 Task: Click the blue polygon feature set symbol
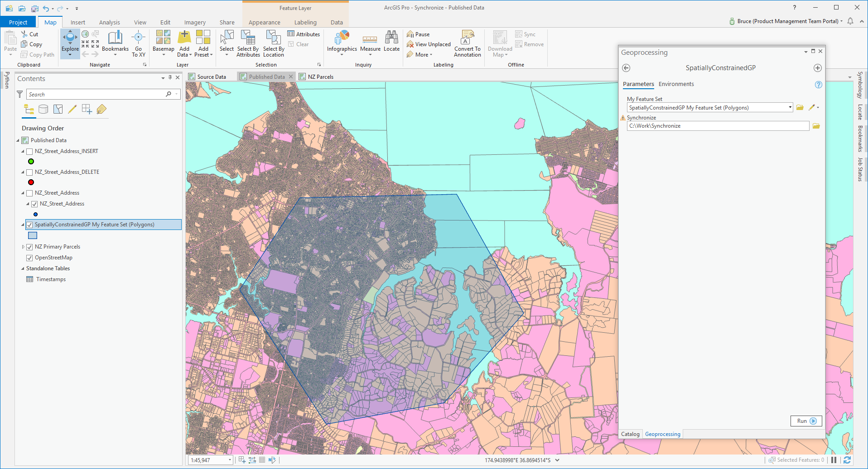click(33, 235)
